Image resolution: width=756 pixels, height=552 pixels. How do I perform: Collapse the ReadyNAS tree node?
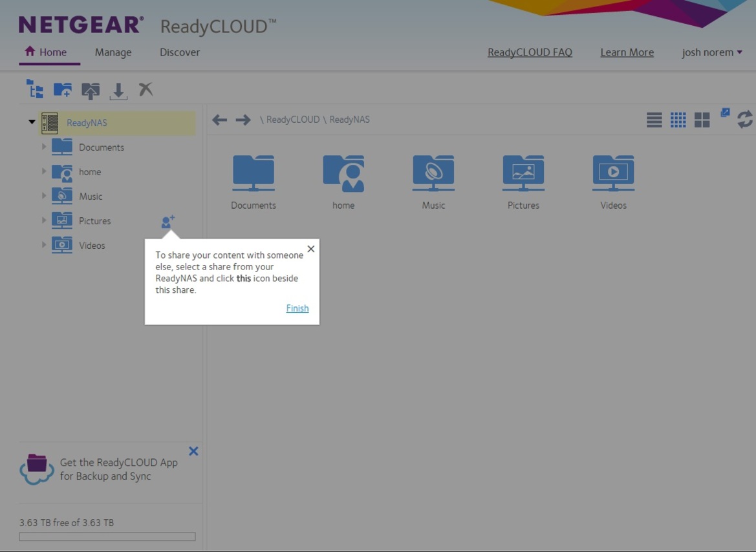[x=32, y=122]
